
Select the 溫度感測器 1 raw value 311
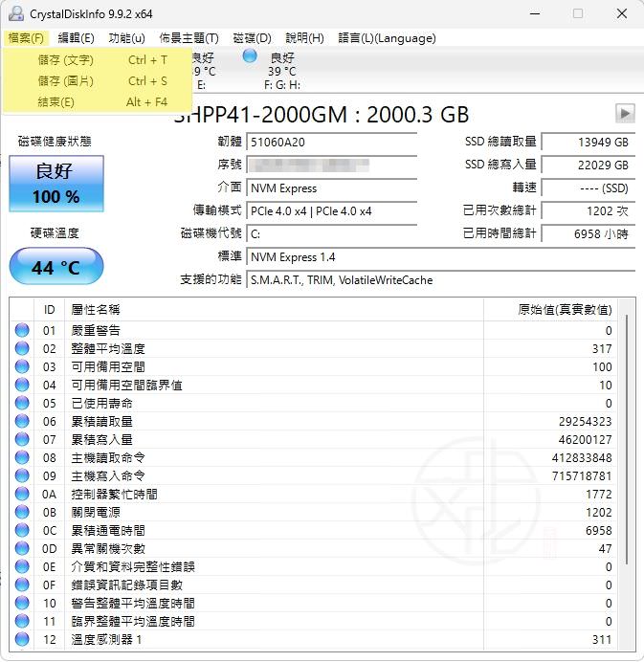point(602,639)
